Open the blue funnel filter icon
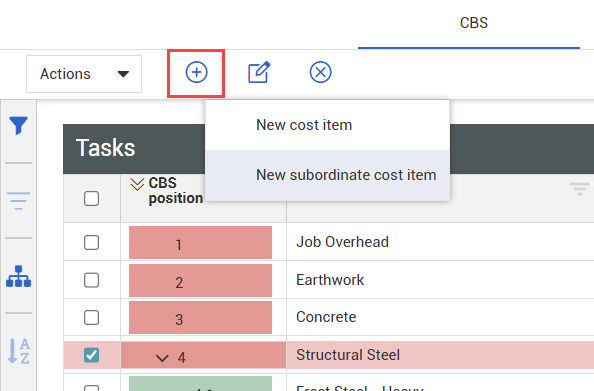 click(x=19, y=125)
